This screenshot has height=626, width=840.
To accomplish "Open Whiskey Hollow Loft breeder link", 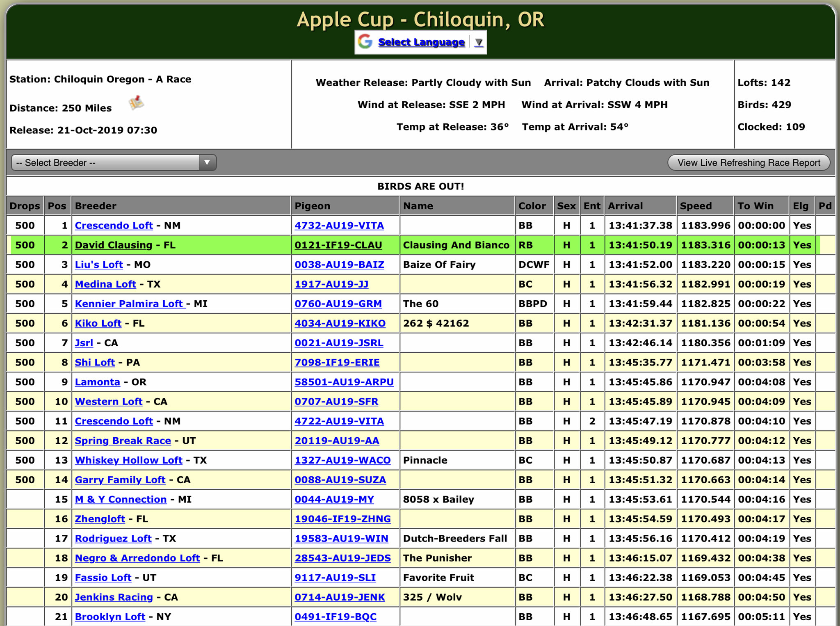I will [128, 460].
